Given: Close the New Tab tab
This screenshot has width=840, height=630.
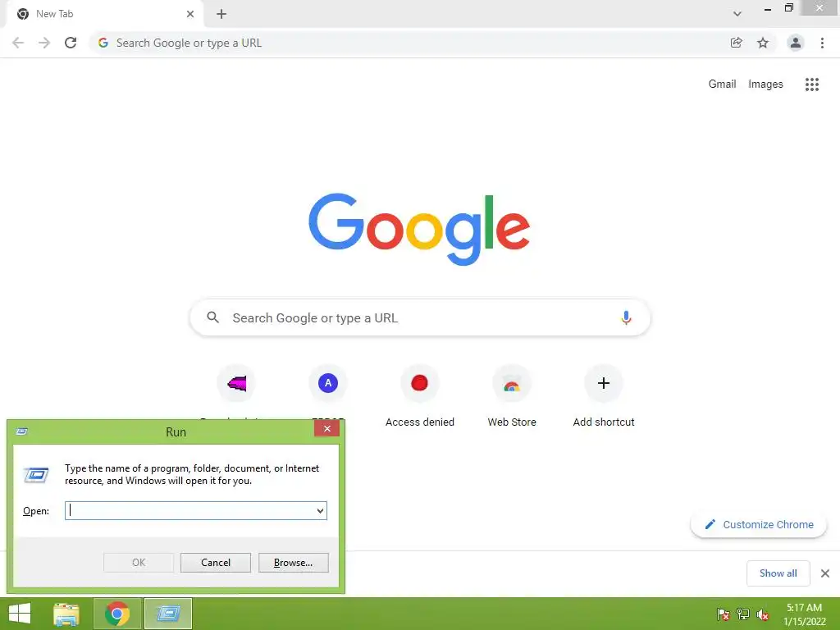Looking at the screenshot, I should pyautogui.click(x=190, y=14).
